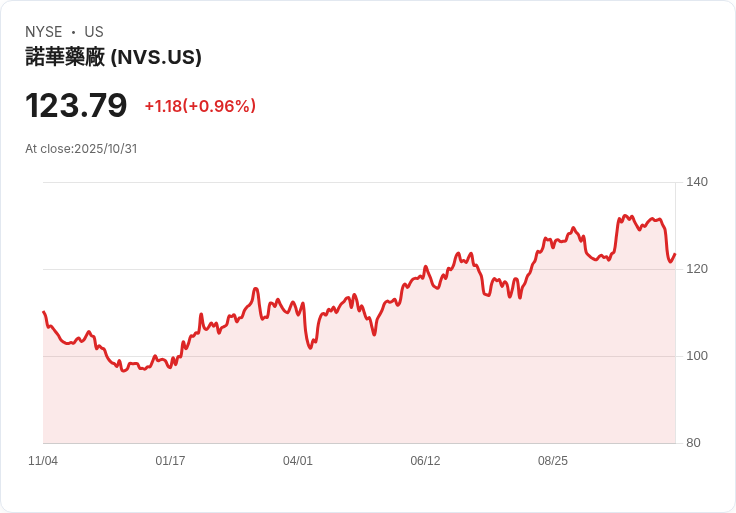Click the 123.79 price figure
The image size is (736, 513).
pos(76,105)
